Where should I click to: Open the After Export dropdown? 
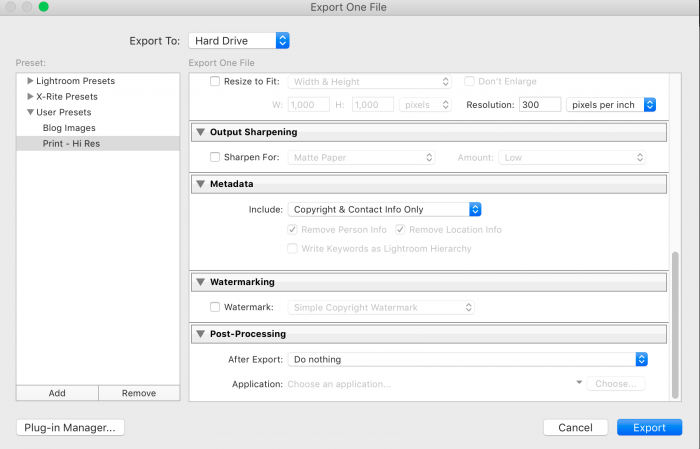coord(467,359)
